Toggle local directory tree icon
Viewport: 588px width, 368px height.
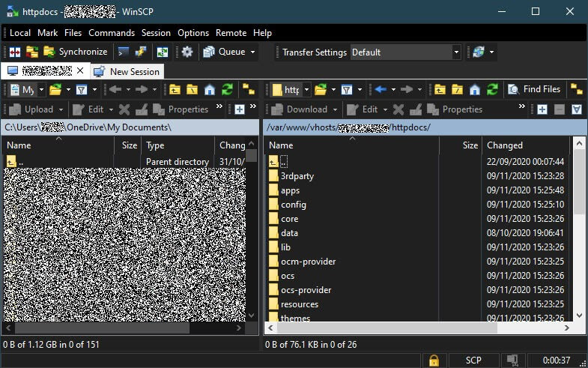[x=248, y=90]
